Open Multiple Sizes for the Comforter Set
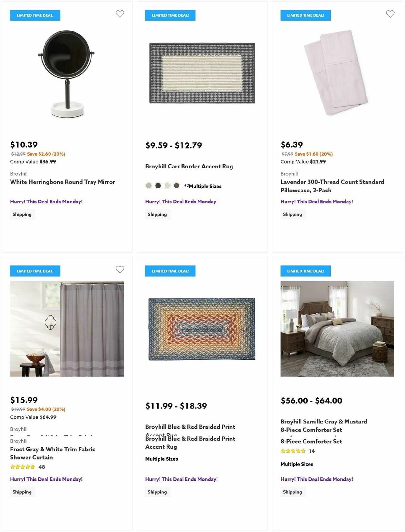The image size is (405, 532). [297, 464]
